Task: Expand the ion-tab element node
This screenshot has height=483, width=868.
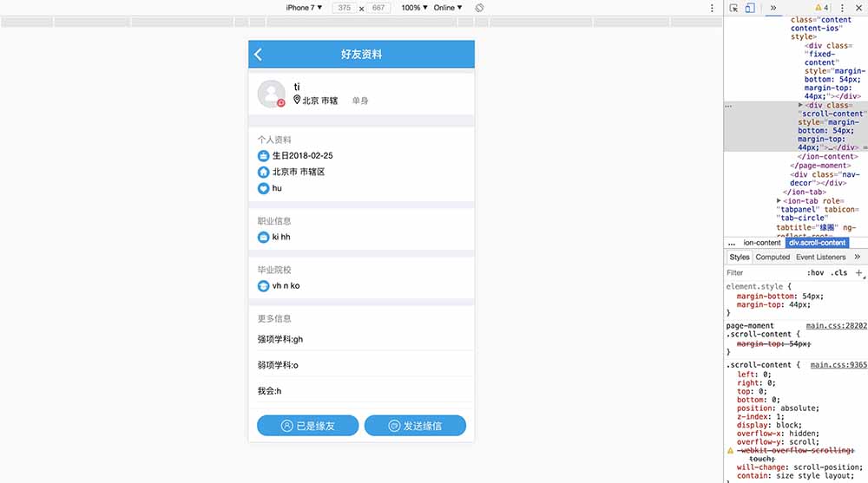Action: tap(779, 201)
